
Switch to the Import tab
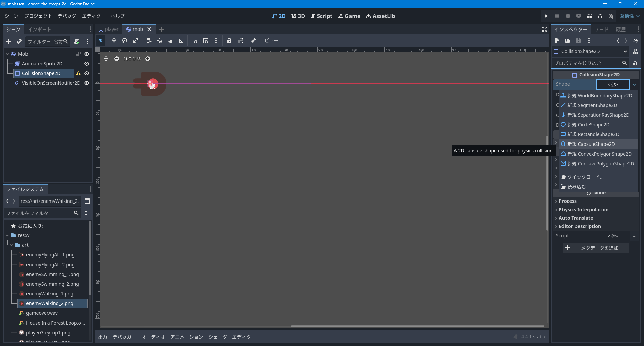[39, 30]
